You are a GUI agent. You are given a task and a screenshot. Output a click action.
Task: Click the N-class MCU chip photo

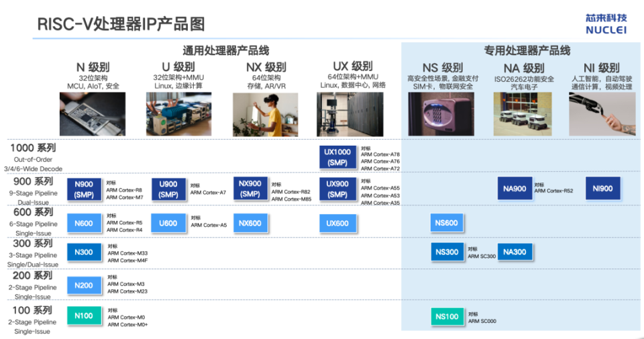(x=93, y=114)
